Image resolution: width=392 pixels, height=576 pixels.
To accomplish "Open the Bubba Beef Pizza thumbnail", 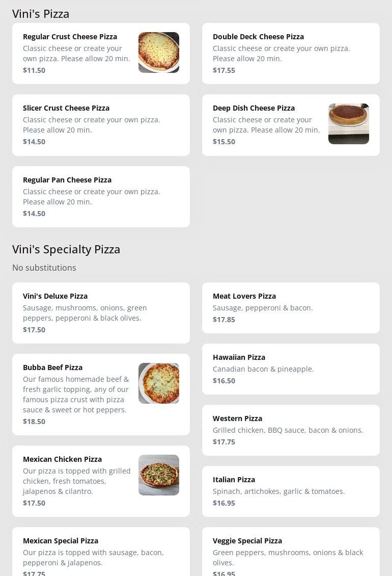I will [x=158, y=383].
